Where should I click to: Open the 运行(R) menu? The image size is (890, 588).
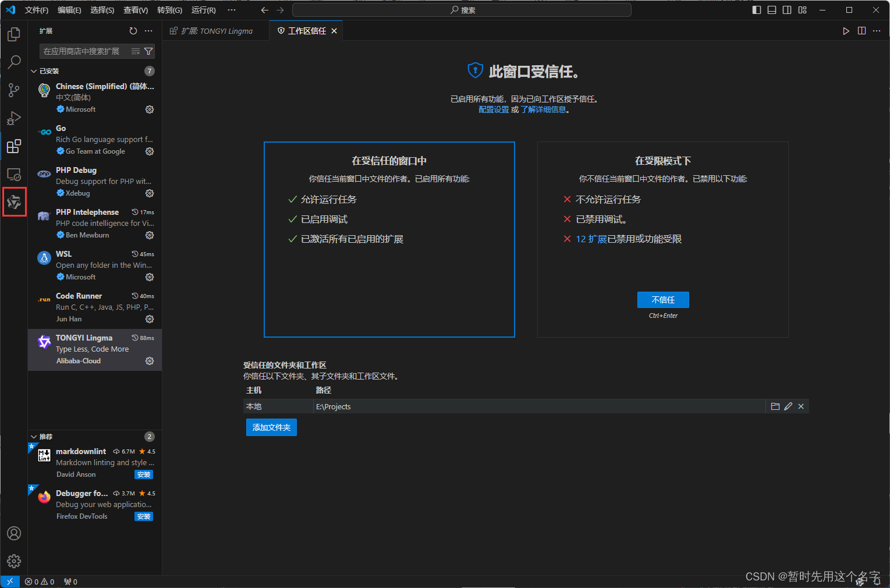[x=204, y=10]
